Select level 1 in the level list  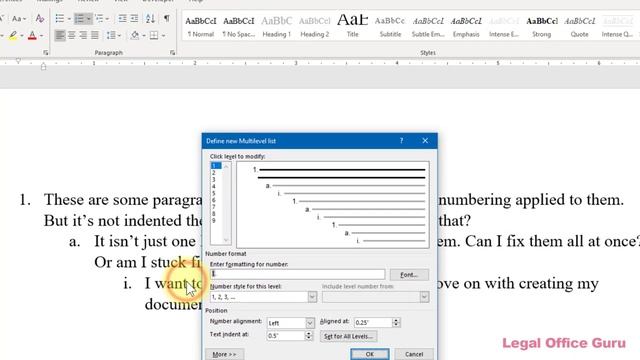(x=216, y=166)
